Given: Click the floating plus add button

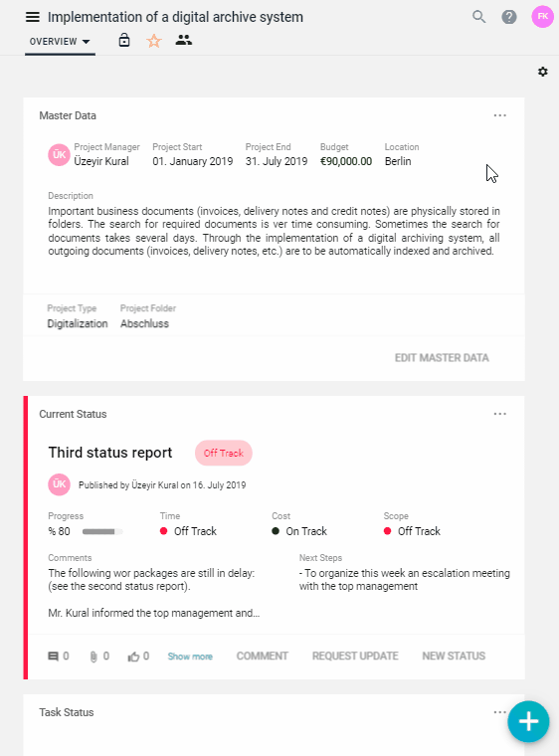Looking at the screenshot, I should coord(528,721).
